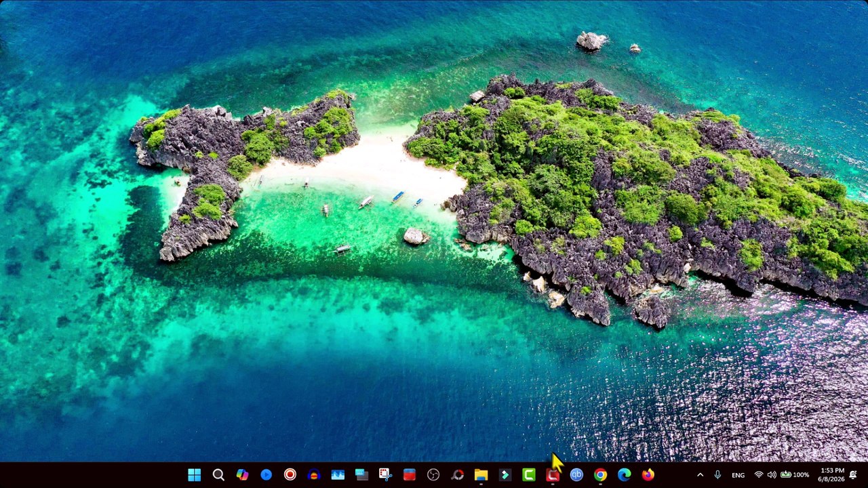Show hidden system tray icons
Viewport: 868px width, 488px height.
tap(700, 475)
